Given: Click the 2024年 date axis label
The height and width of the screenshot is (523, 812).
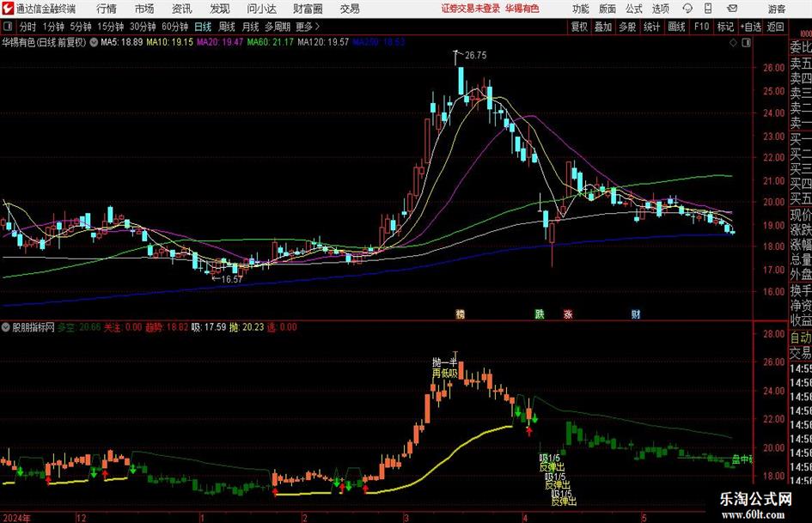Looking at the screenshot, I should 16,517.
